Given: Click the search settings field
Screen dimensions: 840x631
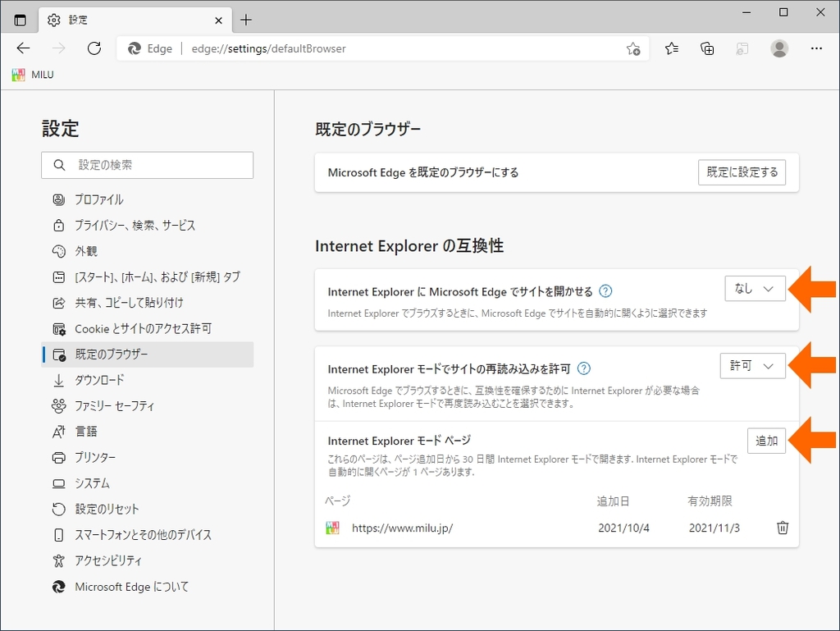Looking at the screenshot, I should (x=148, y=165).
